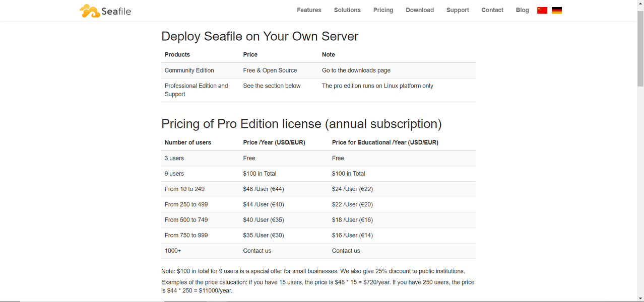Click the '$24 /User (€22)' educational price
The width and height of the screenshot is (644, 302).
pos(352,189)
